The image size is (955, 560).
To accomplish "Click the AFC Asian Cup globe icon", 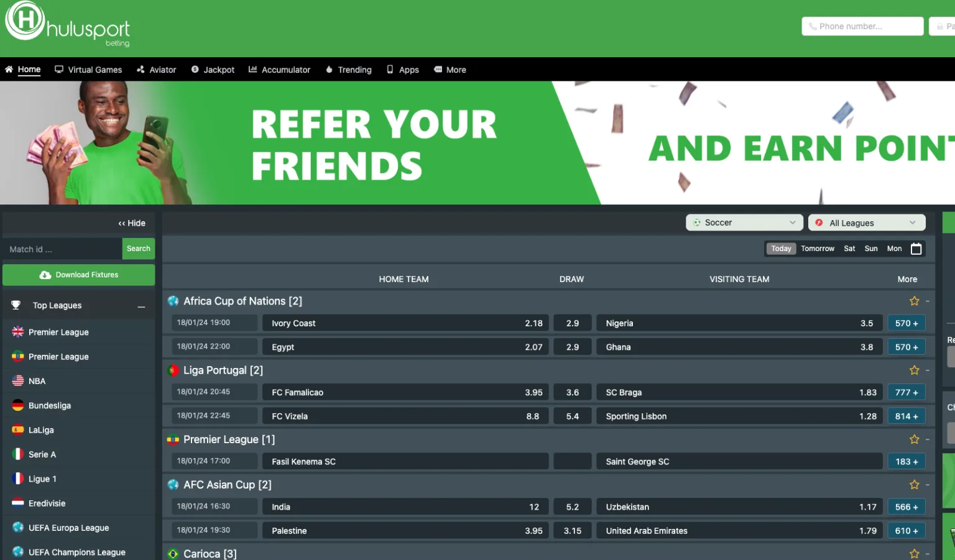I will (x=173, y=484).
